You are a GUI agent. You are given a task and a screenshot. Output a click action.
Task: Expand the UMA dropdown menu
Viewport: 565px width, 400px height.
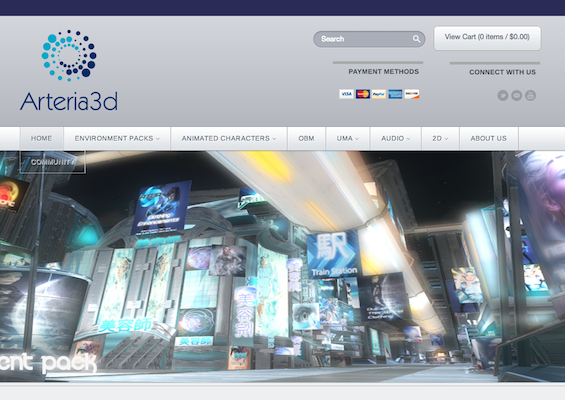click(x=348, y=138)
